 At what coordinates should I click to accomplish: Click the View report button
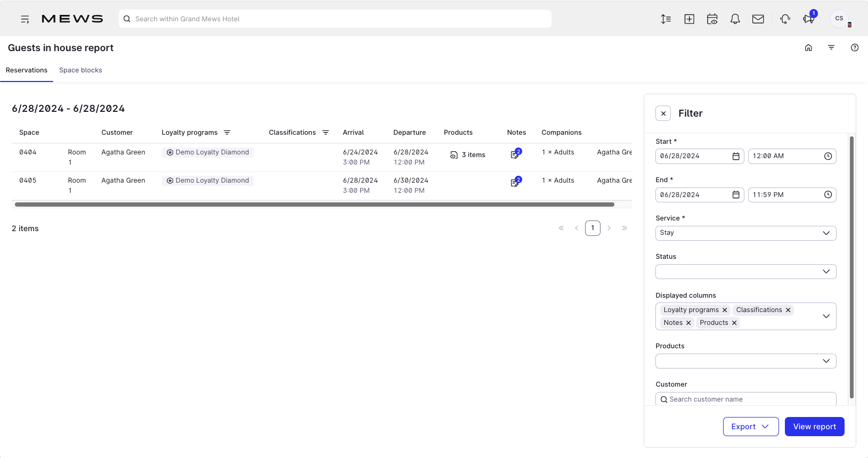coord(814,427)
